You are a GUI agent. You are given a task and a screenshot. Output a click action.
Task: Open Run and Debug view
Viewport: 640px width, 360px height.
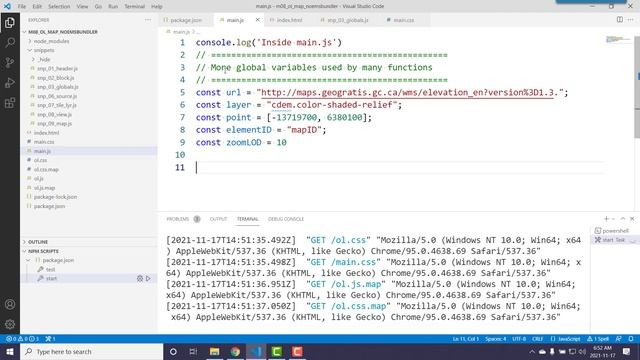[x=10, y=82]
